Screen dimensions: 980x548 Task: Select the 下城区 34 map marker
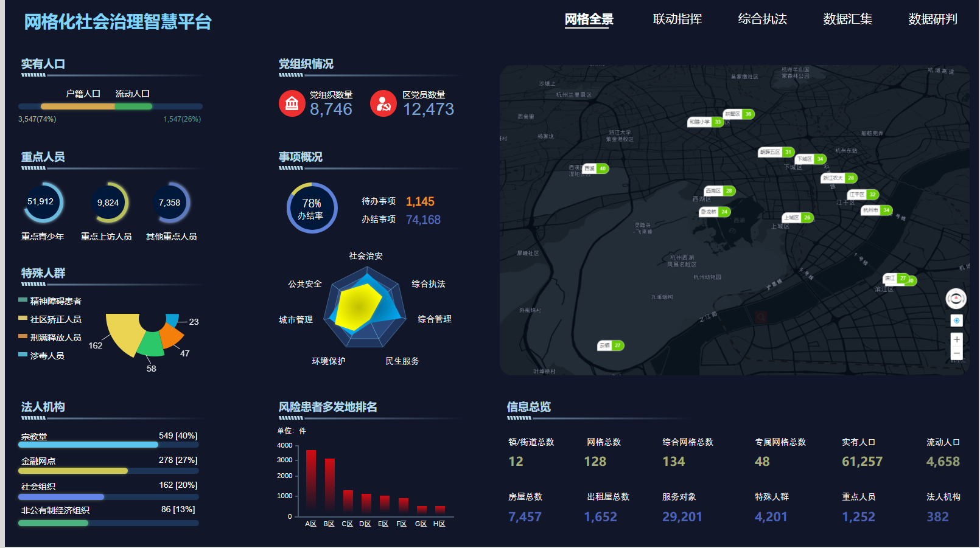(811, 159)
